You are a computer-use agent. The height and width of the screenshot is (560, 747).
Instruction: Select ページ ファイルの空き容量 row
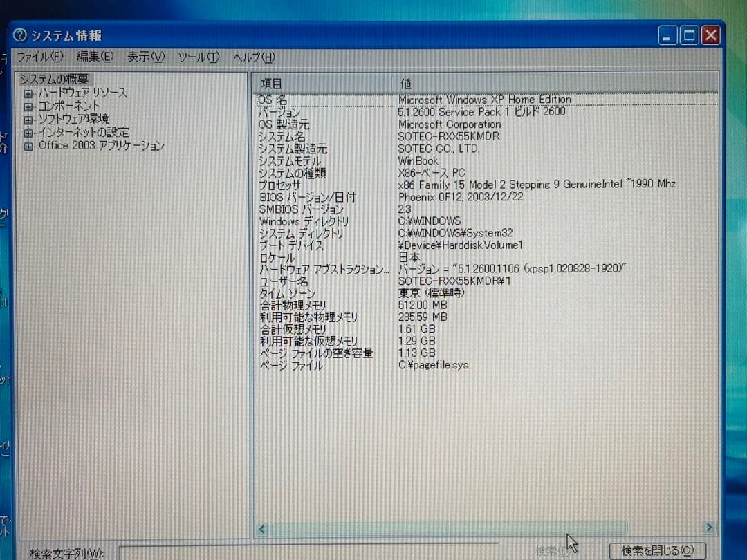click(486, 353)
